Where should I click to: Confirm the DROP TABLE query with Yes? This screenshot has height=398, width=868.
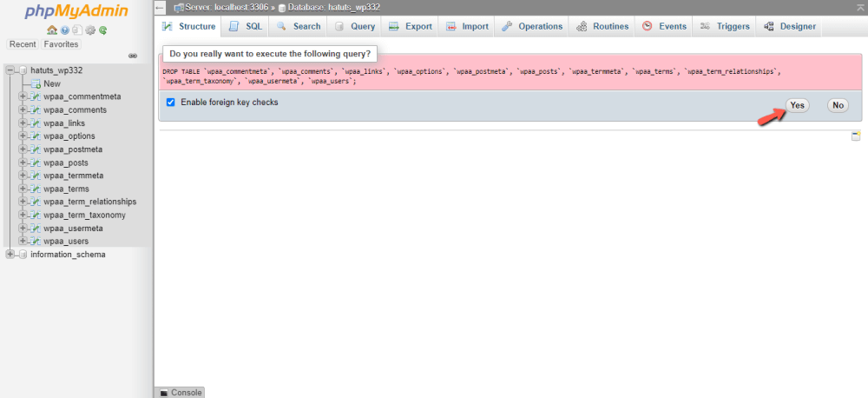pyautogui.click(x=797, y=105)
